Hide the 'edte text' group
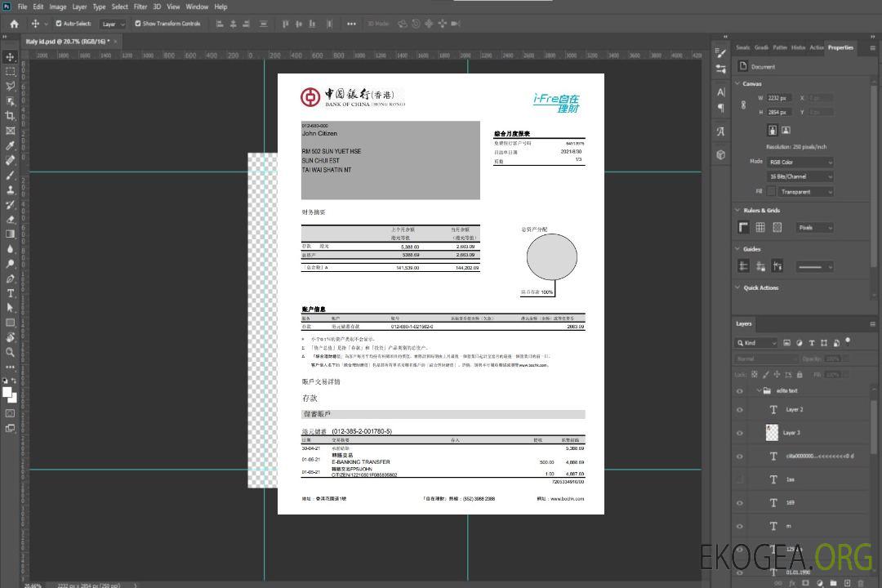Screen dimensions: 882x588 [x=740, y=391]
